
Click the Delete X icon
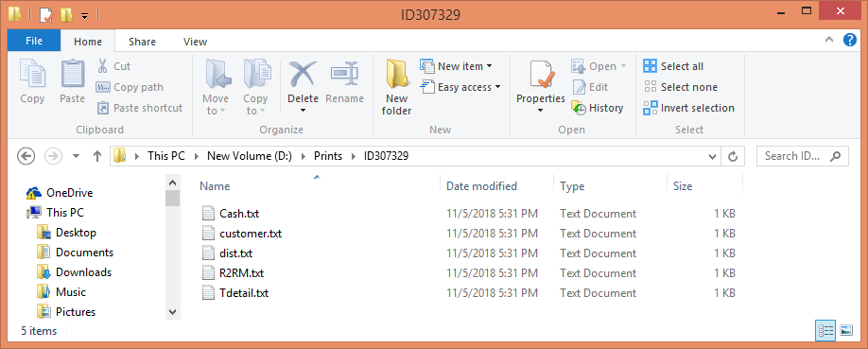[x=303, y=74]
